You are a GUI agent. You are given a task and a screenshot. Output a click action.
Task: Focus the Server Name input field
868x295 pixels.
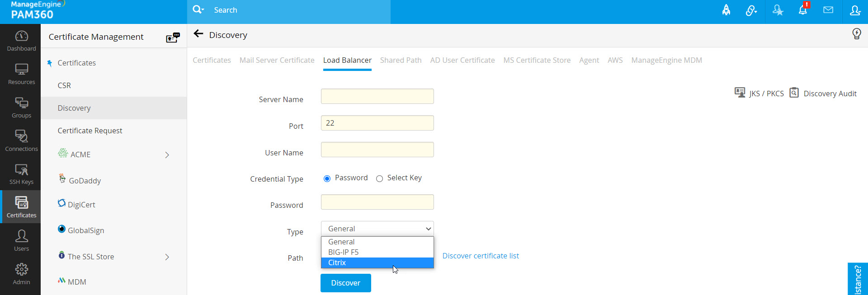(377, 96)
